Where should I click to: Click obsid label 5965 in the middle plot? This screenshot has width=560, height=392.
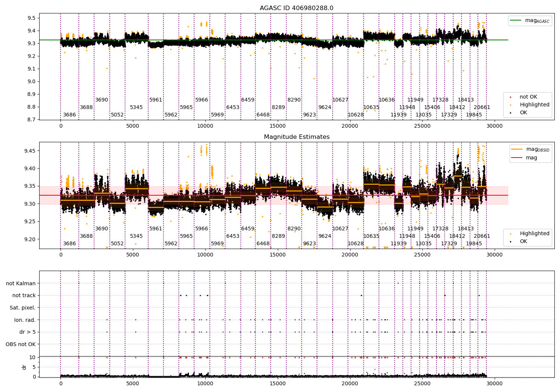coord(186,236)
